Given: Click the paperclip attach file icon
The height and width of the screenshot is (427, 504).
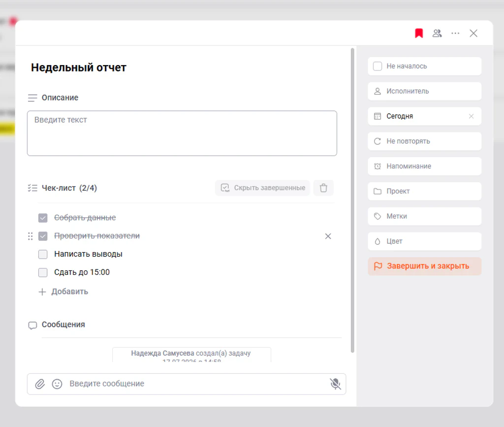Looking at the screenshot, I should tap(40, 384).
